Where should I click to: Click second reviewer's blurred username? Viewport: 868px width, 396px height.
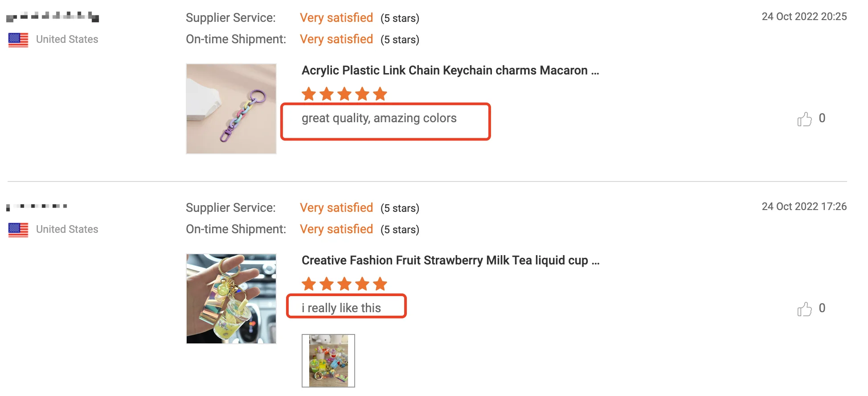(x=37, y=206)
